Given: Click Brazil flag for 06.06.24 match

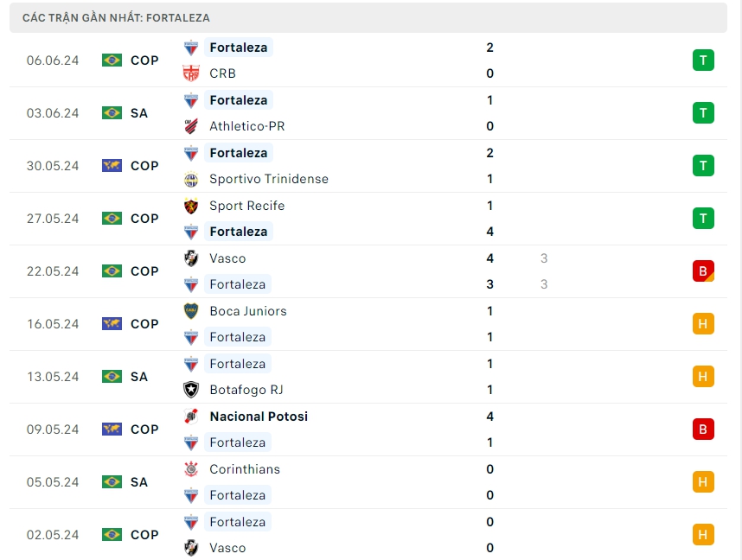Looking at the screenshot, I should pyautogui.click(x=112, y=60).
